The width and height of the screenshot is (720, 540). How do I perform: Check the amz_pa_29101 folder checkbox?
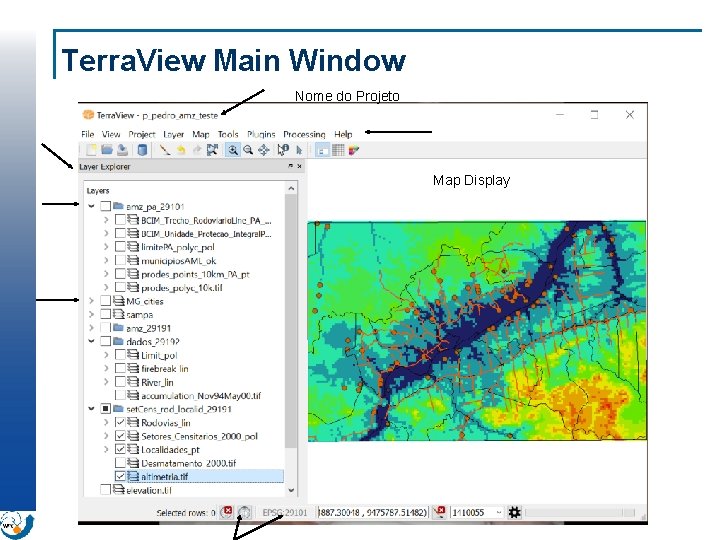(106, 206)
